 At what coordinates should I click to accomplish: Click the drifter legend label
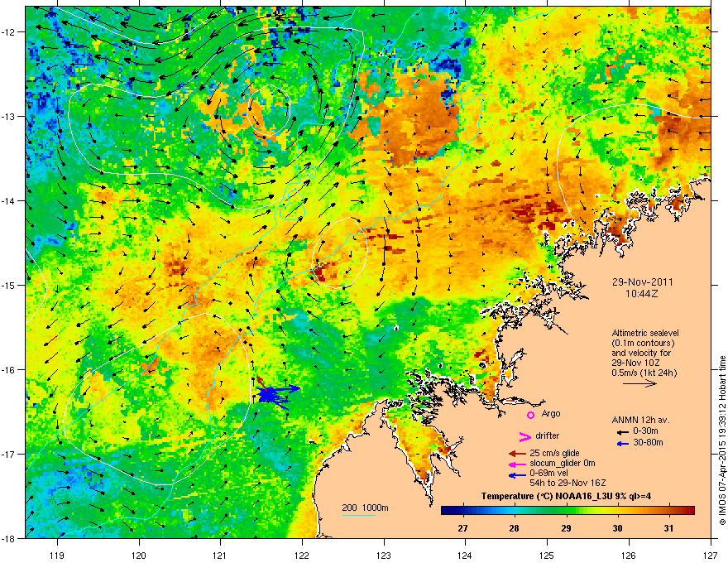pyautogui.click(x=548, y=435)
